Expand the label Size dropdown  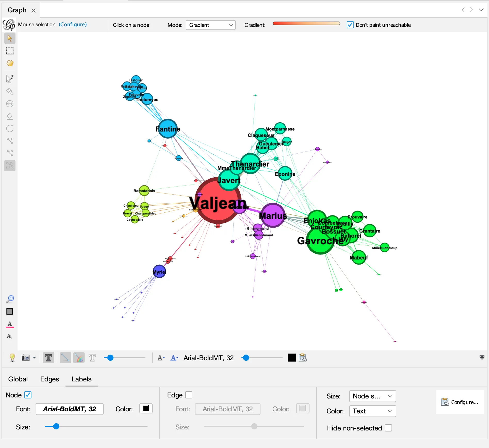372,396
